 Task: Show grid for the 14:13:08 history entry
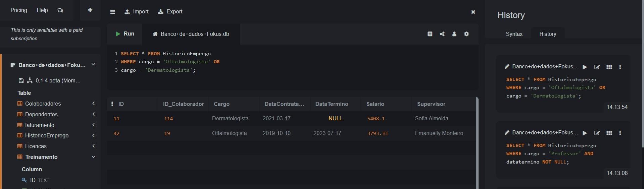pos(609,133)
